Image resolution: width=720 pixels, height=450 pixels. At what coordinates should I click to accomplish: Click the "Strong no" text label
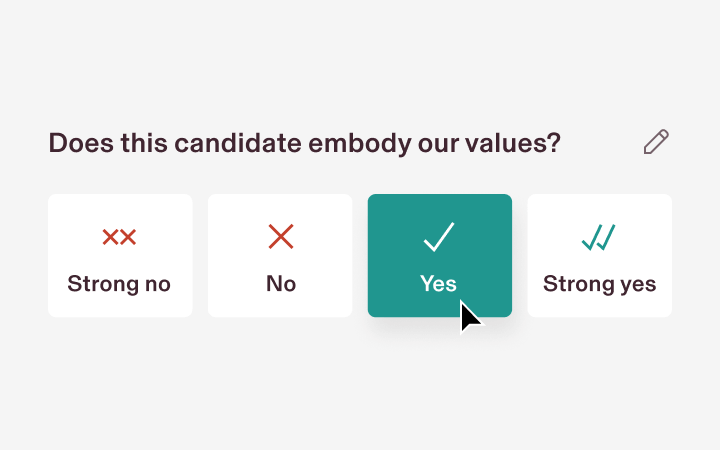[x=119, y=284]
